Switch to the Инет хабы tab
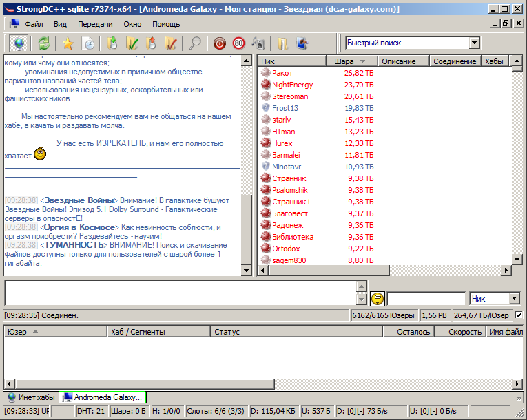The image size is (527, 420). tap(31, 397)
